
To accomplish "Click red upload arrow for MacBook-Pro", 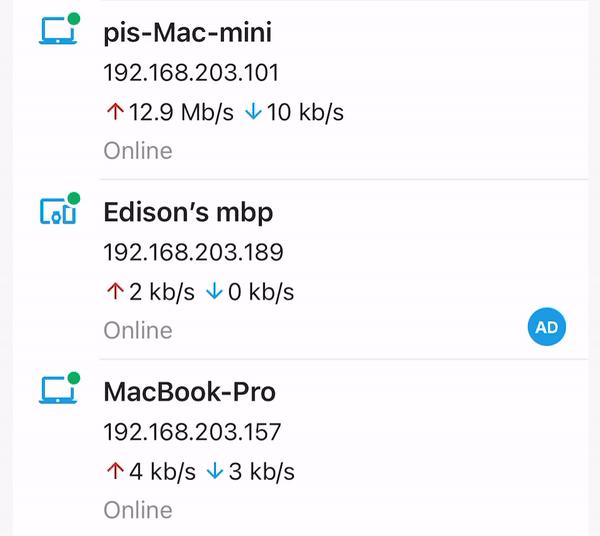I will pyautogui.click(x=115, y=471).
